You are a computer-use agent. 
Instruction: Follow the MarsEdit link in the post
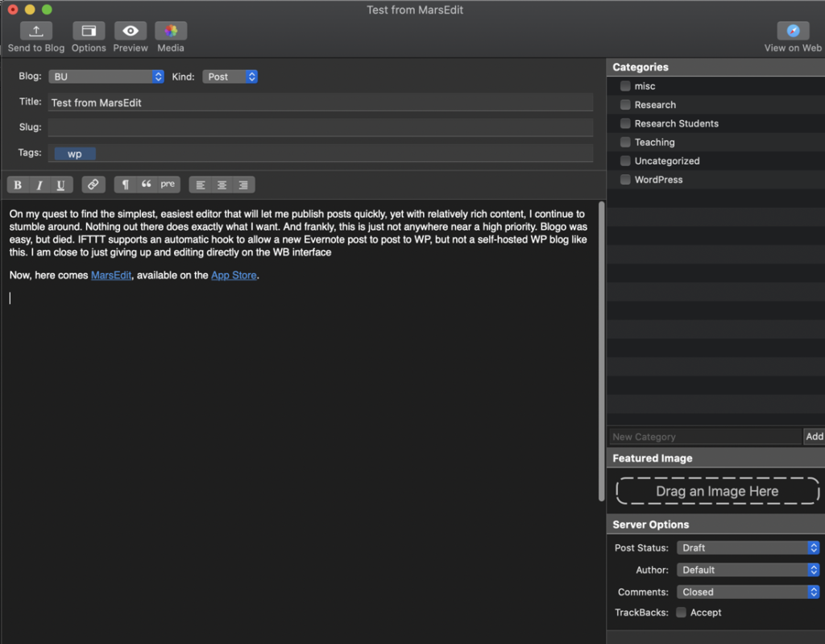click(x=111, y=276)
